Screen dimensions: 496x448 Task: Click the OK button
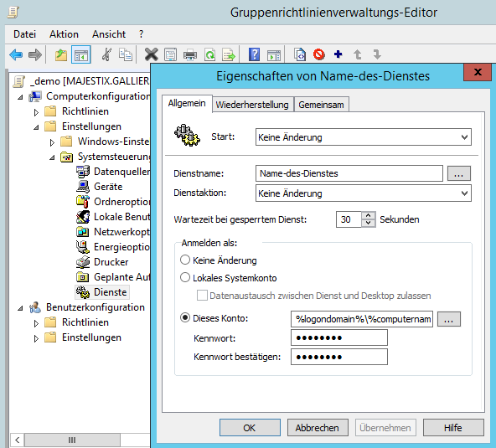pos(250,427)
